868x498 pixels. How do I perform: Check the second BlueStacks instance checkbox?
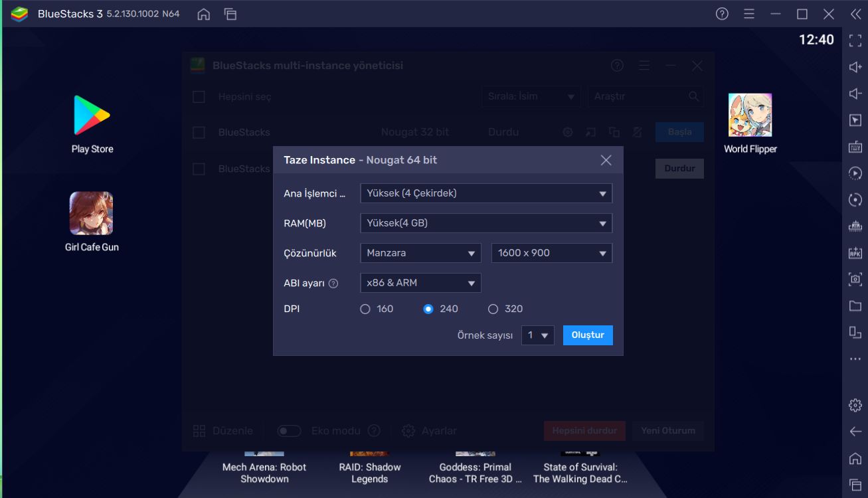(199, 169)
